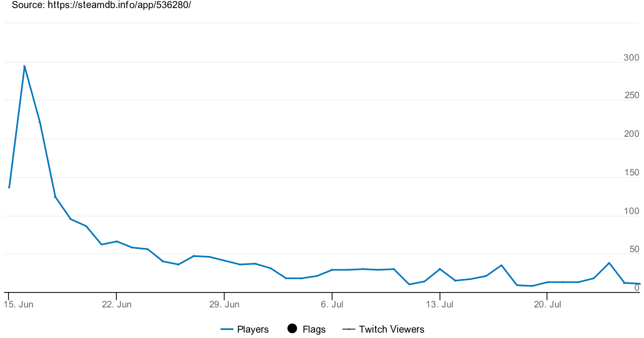
Task: Click the 300 y-axis label
Action: click(631, 58)
